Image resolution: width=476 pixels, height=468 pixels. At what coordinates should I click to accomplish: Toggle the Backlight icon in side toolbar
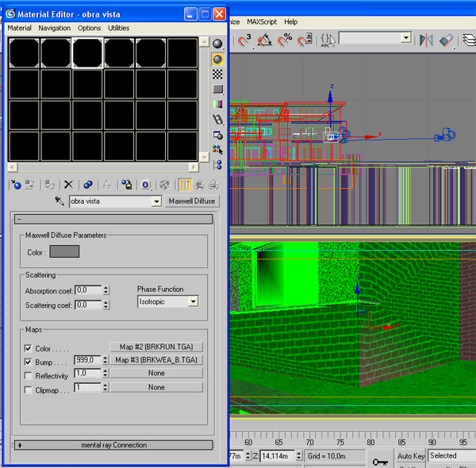coord(217,59)
